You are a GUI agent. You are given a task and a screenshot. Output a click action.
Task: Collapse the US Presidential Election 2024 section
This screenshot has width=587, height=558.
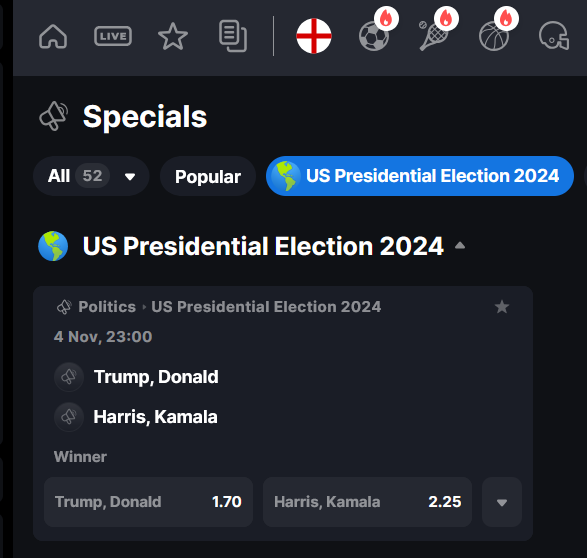(x=460, y=246)
